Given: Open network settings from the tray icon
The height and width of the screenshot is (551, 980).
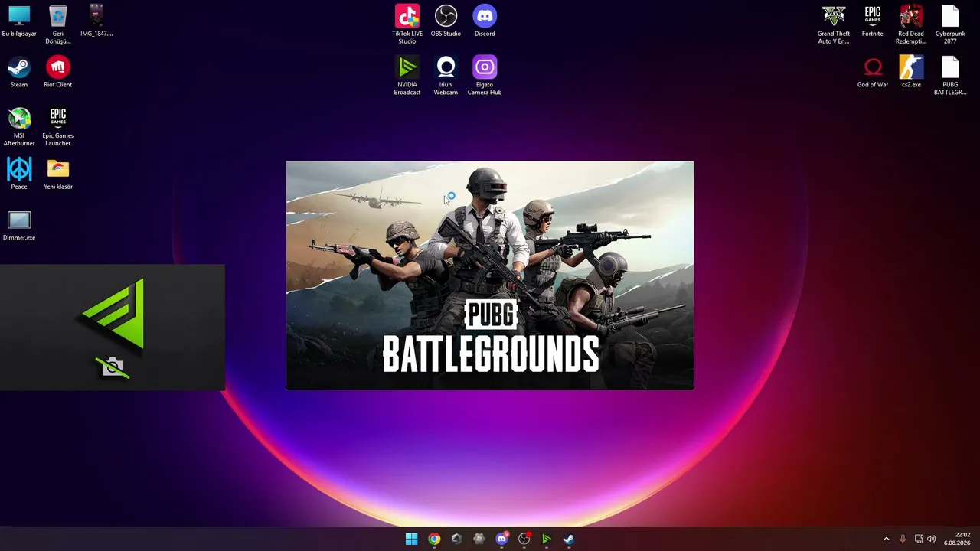Looking at the screenshot, I should 919,539.
